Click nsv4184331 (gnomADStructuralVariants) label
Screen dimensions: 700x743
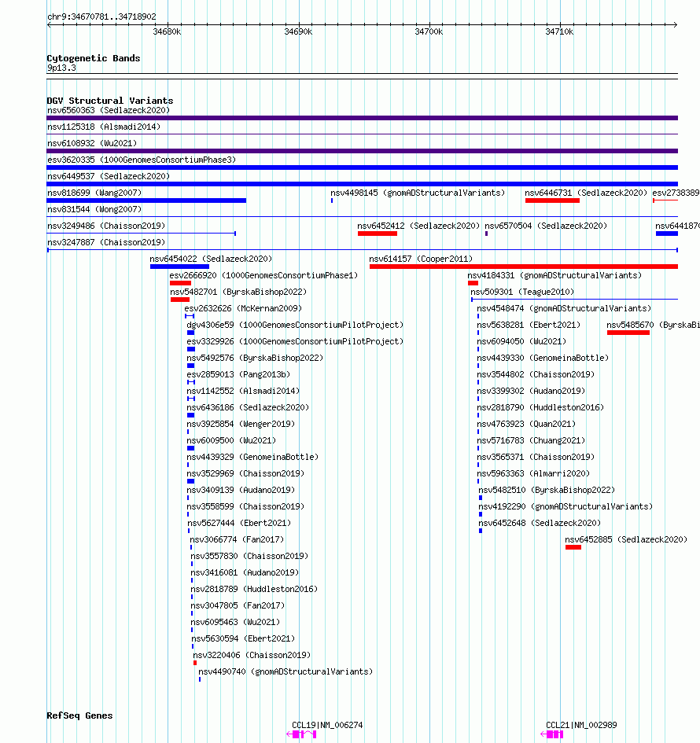point(554,275)
